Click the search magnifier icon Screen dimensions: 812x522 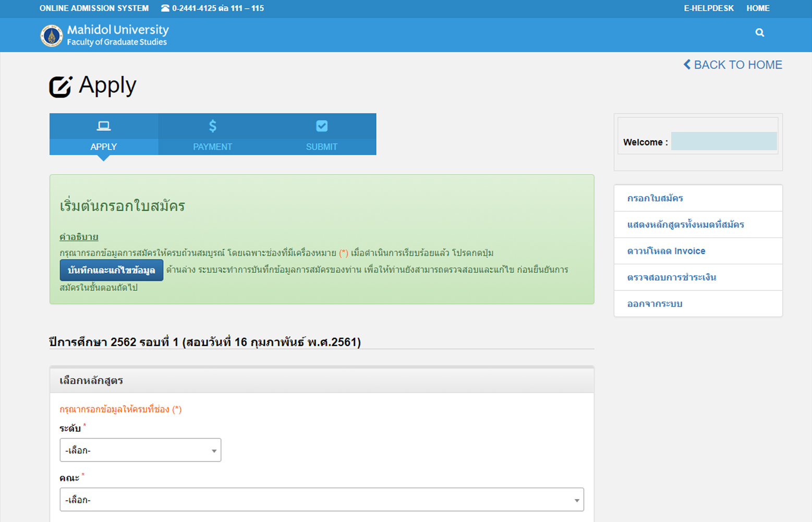click(759, 33)
